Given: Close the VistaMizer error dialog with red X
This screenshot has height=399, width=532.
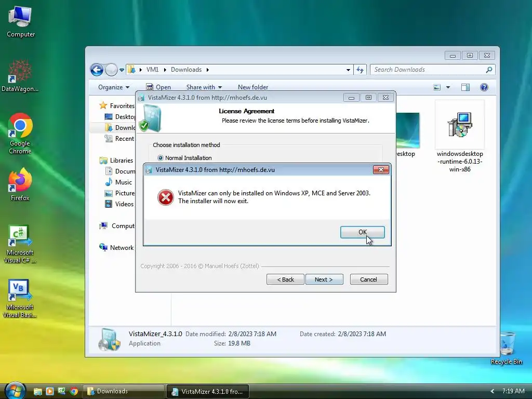Looking at the screenshot, I should pyautogui.click(x=381, y=170).
